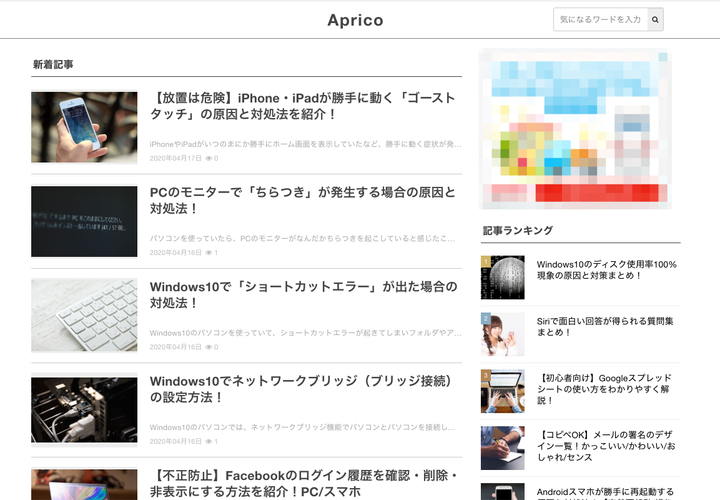
Task: Click the pixelated advertisement banner
Action: pos(575,129)
